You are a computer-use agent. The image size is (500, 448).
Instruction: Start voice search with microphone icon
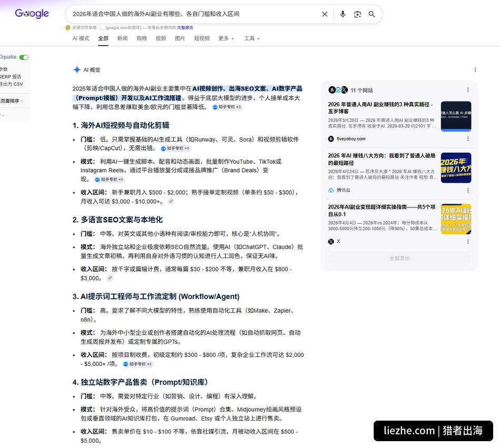343,14
